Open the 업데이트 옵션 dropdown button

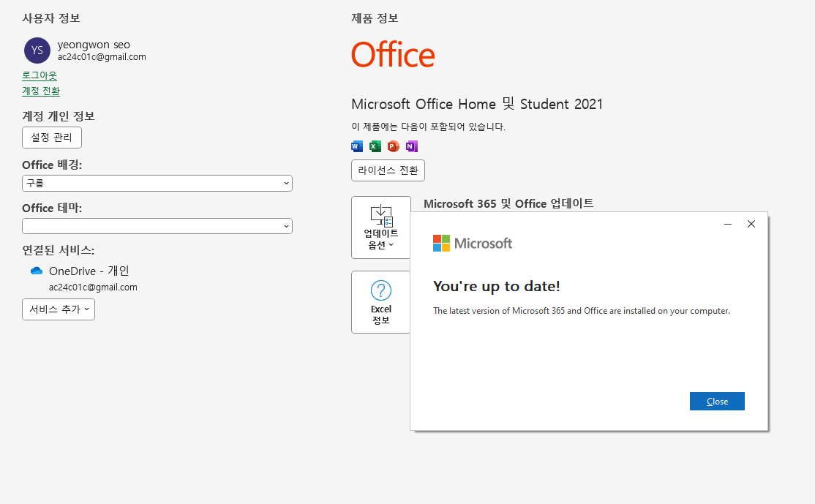click(380, 227)
